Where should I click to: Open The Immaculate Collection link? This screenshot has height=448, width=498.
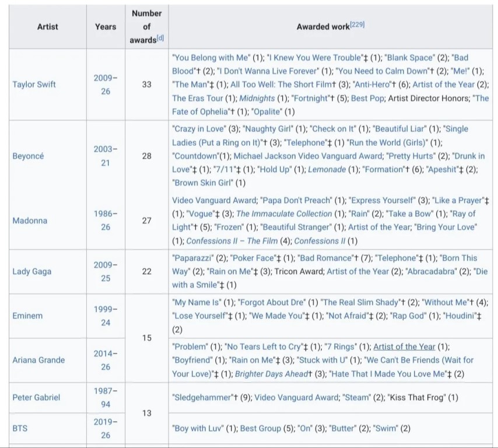click(284, 214)
